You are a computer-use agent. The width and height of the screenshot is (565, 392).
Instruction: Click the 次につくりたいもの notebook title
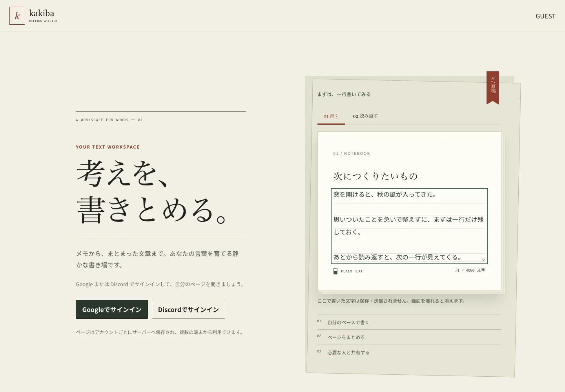(x=375, y=176)
